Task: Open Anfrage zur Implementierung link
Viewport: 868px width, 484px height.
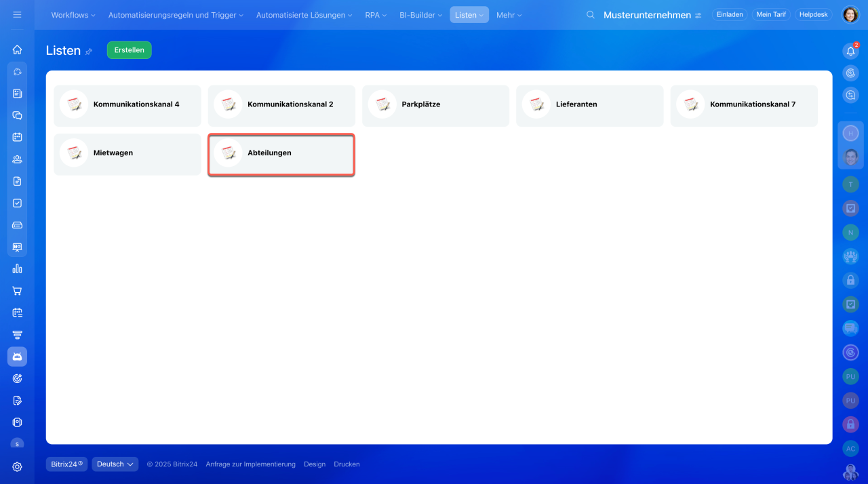Action: click(x=251, y=464)
